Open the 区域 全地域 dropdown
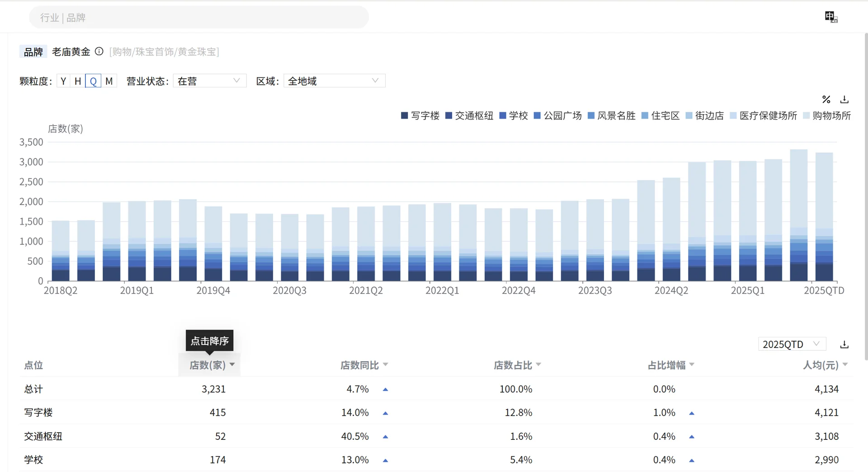Screen dimensions: 868x472 (335, 81)
